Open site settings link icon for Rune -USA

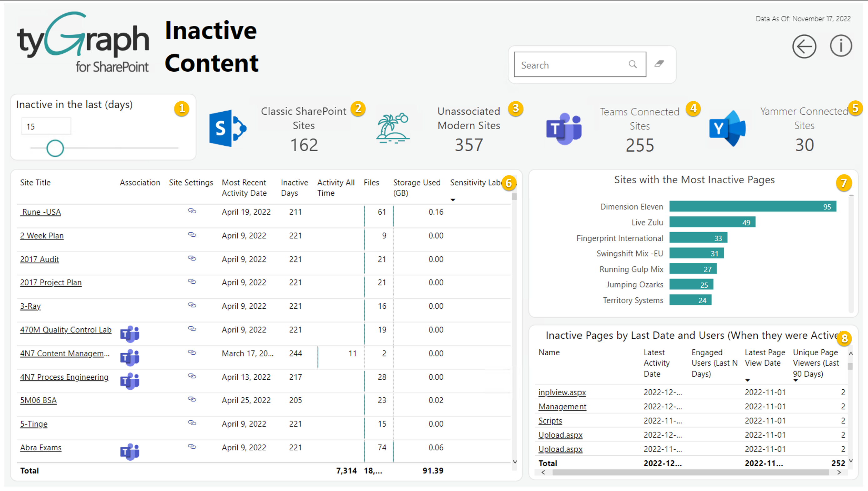(x=192, y=211)
